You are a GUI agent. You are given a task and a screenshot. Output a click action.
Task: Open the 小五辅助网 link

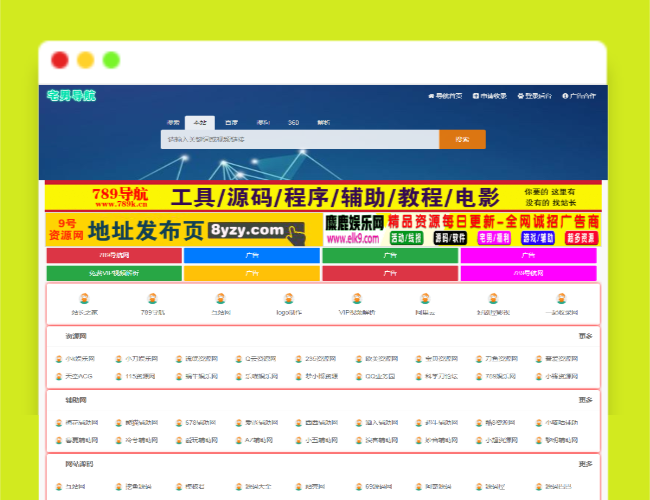coord(321,440)
